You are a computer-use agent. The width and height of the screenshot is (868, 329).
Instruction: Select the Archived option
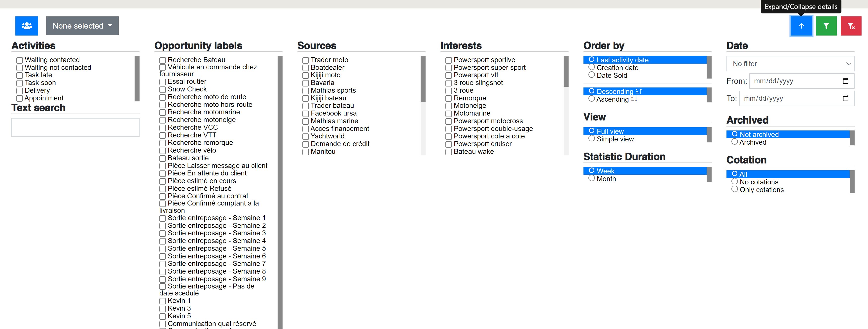[x=735, y=142]
